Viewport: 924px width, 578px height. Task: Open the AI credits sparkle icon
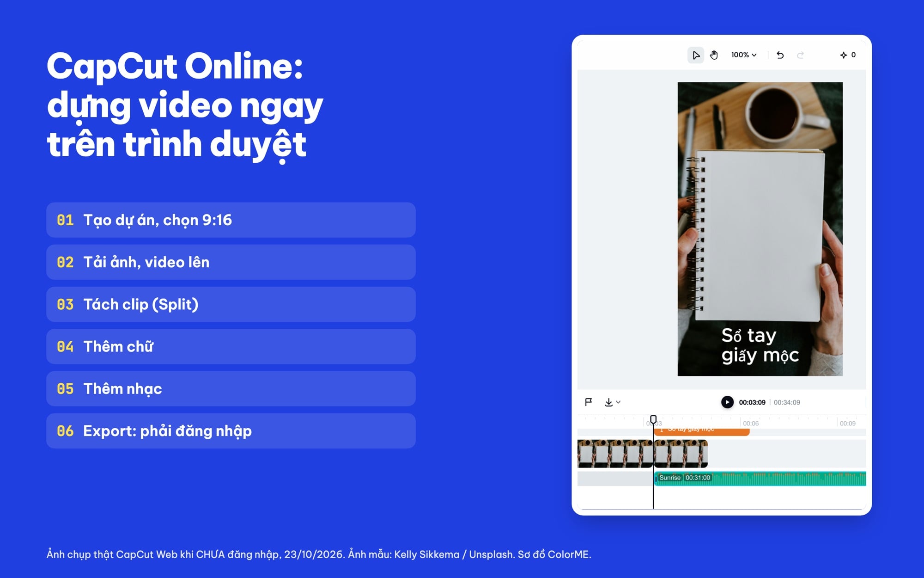point(844,55)
